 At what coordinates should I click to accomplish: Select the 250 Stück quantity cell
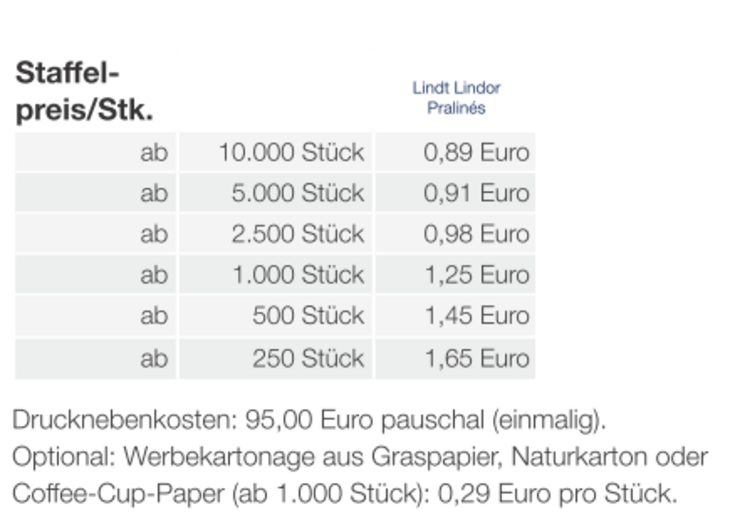click(x=308, y=358)
